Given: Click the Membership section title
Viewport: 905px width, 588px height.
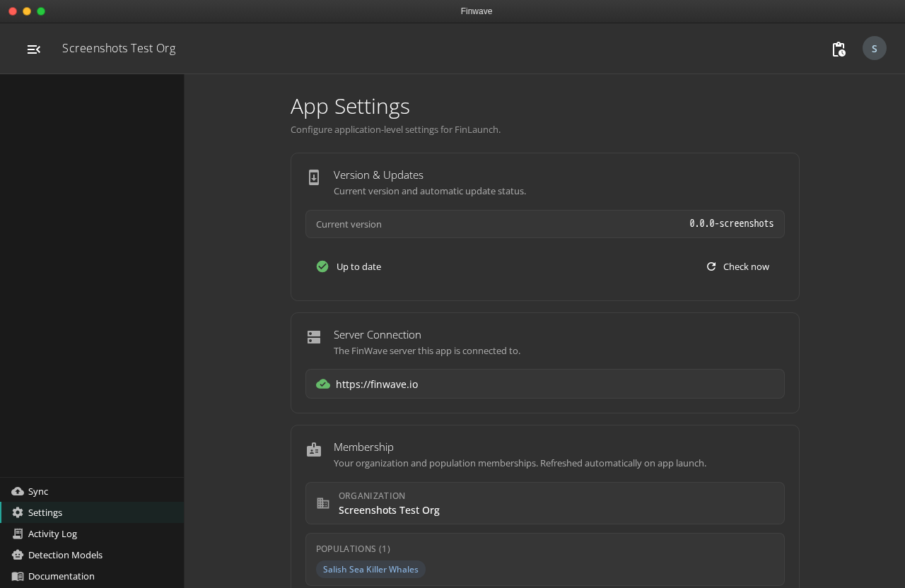Looking at the screenshot, I should (363, 447).
